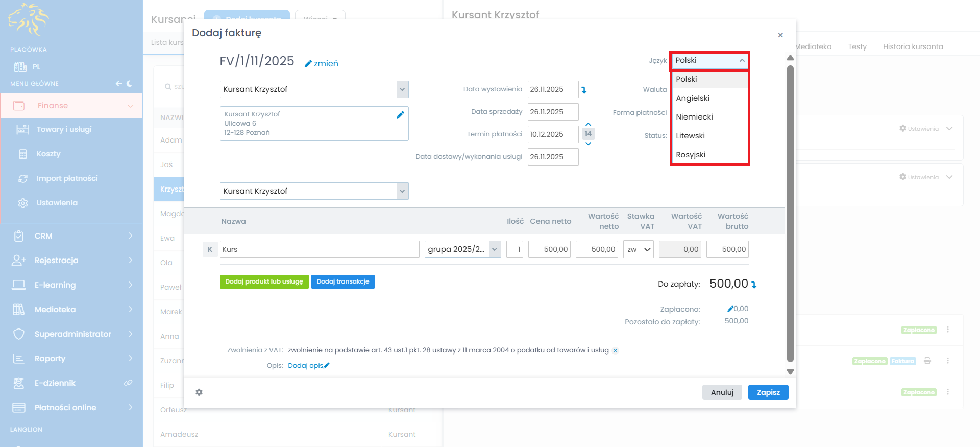Remove the VAT exemption with the x icon
980x447 pixels.
click(x=616, y=350)
